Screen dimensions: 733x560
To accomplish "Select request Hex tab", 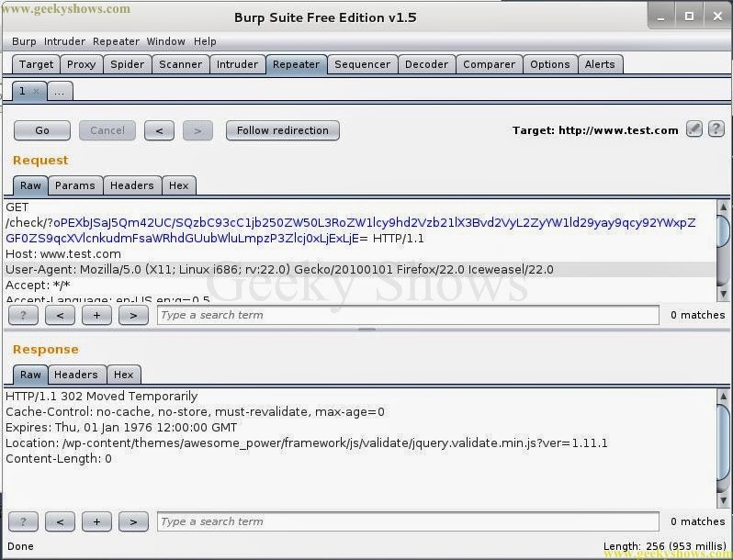I will 178,185.
